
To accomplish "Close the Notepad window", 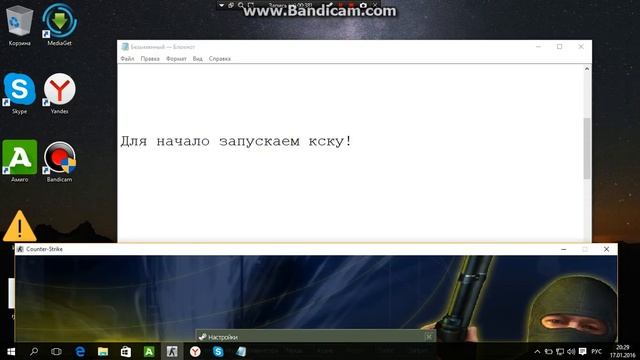I will 581,47.
